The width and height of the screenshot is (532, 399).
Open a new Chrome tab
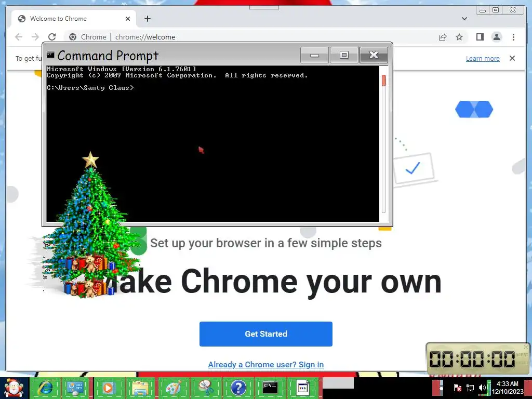tap(147, 19)
